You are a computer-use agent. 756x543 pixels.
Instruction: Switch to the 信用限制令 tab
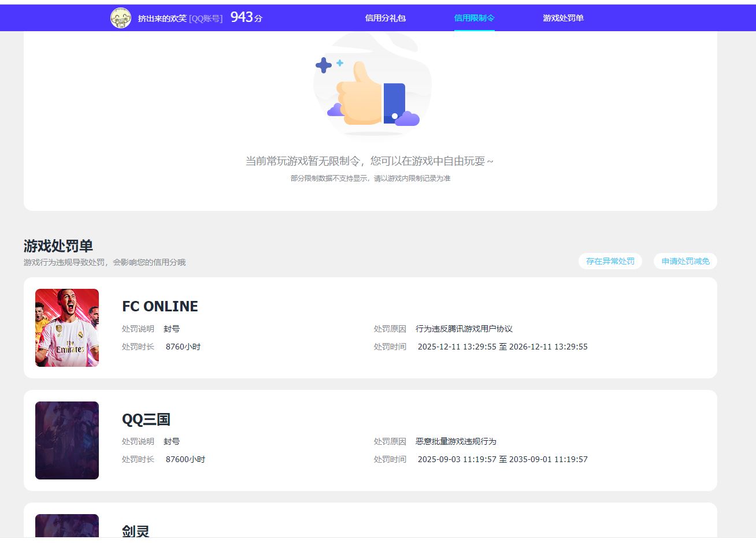(474, 18)
